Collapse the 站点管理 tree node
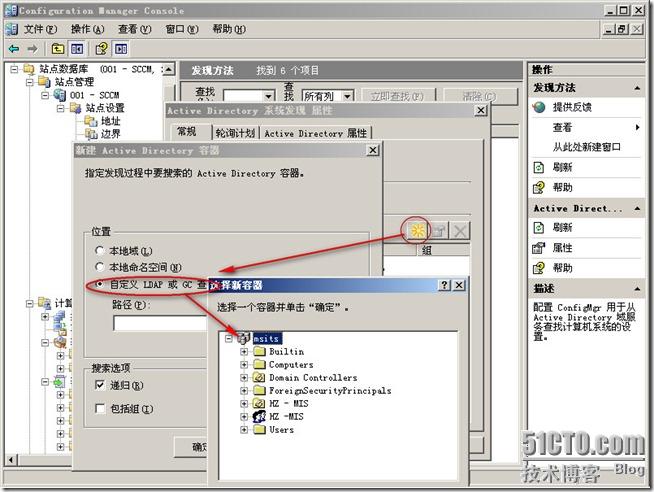The image size is (654, 492). pyautogui.click(x=30, y=82)
